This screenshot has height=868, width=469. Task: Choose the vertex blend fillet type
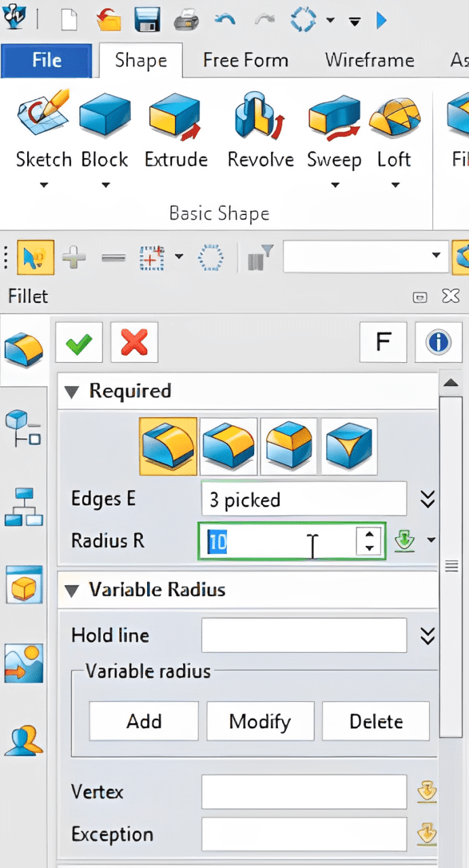(x=348, y=446)
